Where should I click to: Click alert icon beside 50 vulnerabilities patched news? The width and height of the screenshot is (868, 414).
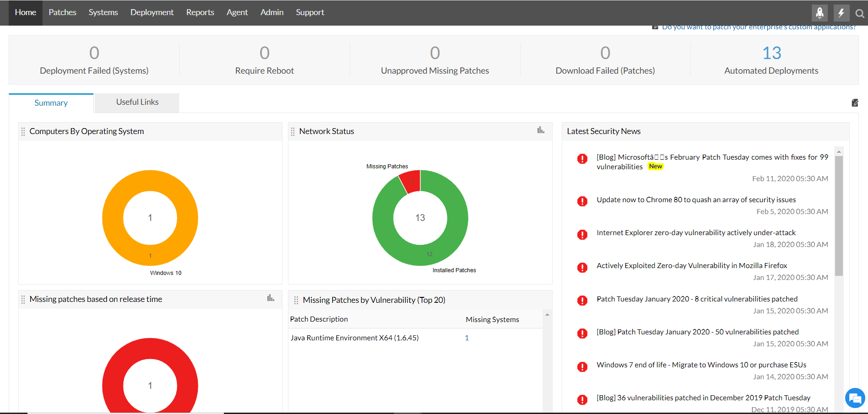pos(582,333)
